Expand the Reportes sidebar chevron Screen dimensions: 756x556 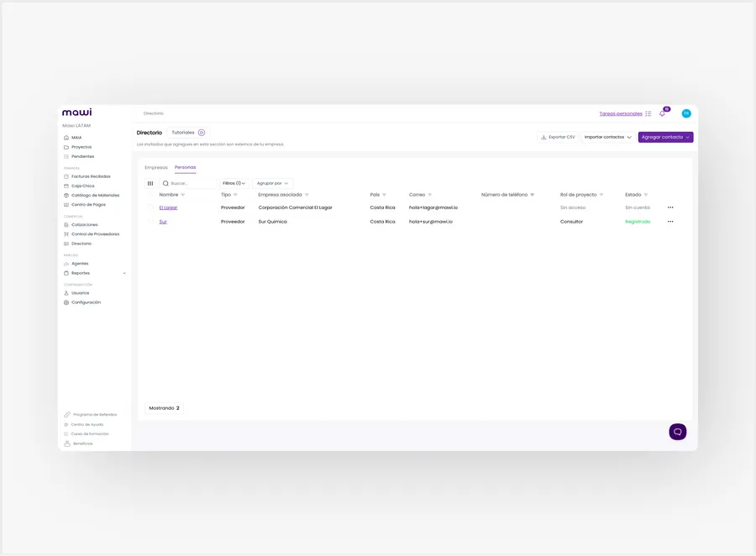tap(124, 274)
